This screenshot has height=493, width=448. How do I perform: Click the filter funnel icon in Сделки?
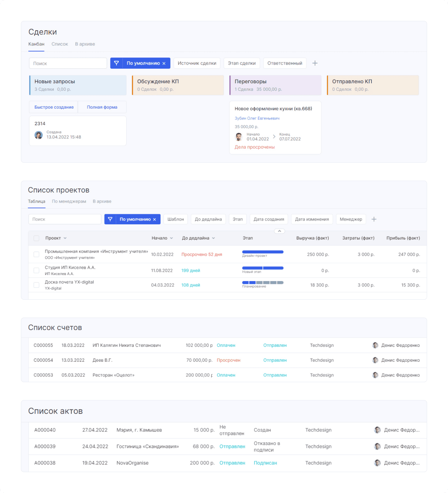click(116, 63)
